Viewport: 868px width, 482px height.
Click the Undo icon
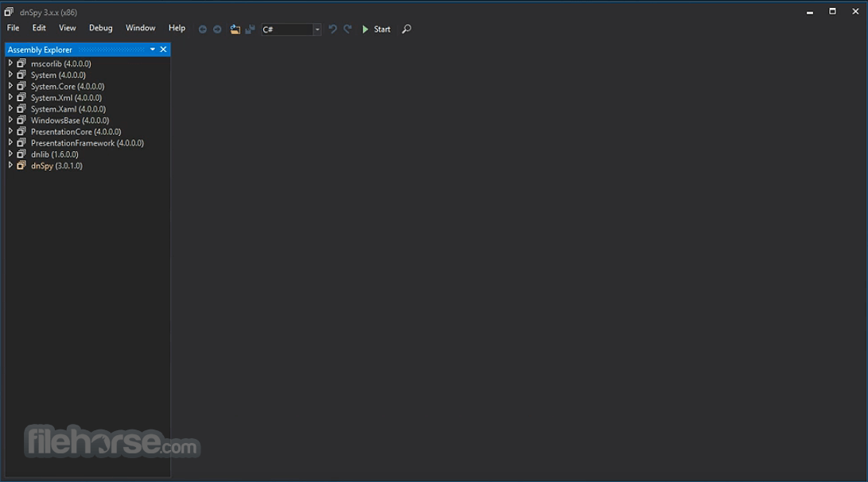click(x=332, y=29)
